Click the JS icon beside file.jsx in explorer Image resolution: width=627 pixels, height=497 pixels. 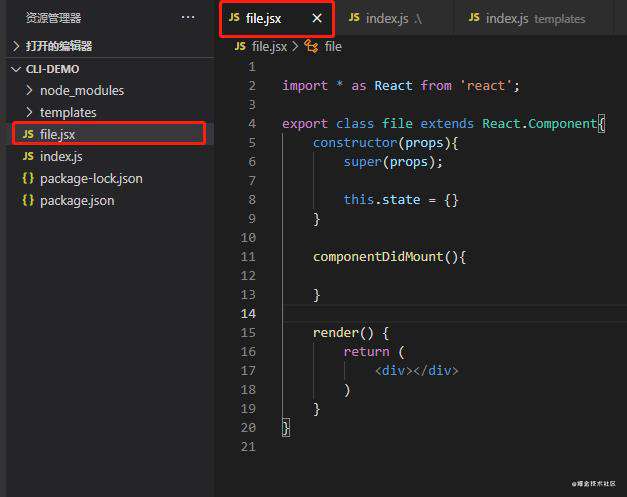point(28,134)
